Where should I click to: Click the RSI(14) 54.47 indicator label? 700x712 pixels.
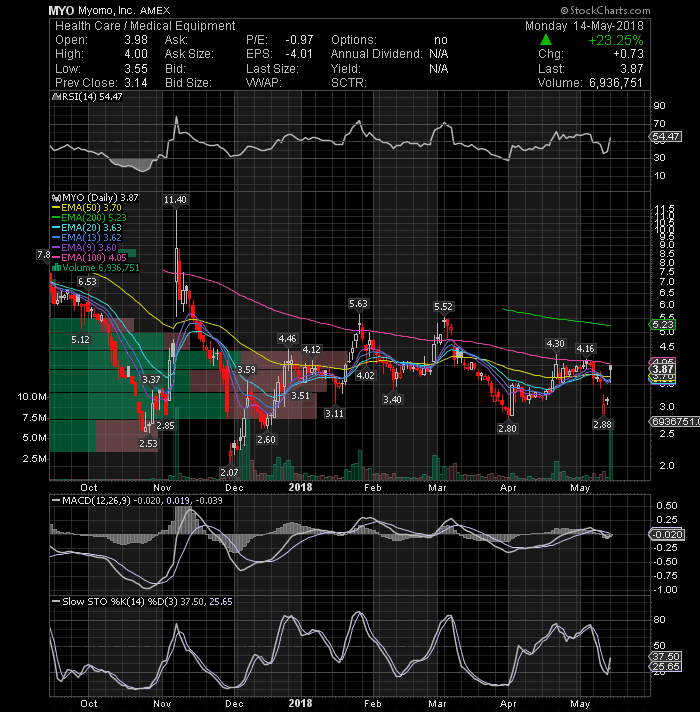[87, 97]
